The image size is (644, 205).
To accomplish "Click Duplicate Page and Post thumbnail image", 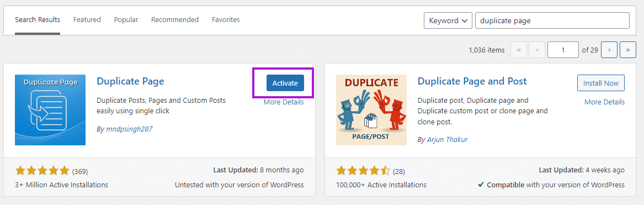I will [371, 110].
